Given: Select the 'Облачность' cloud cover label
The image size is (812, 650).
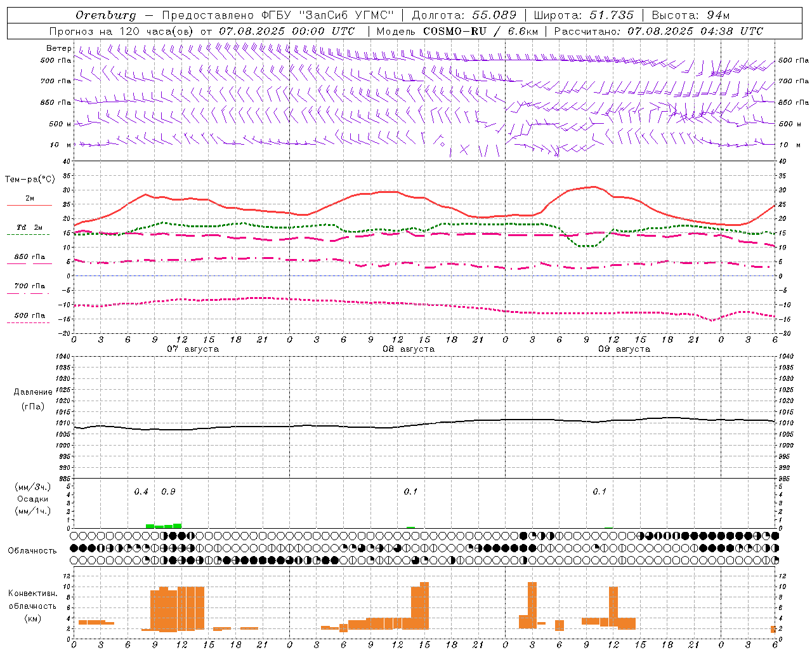Looking at the screenshot, I should pos(32,551).
